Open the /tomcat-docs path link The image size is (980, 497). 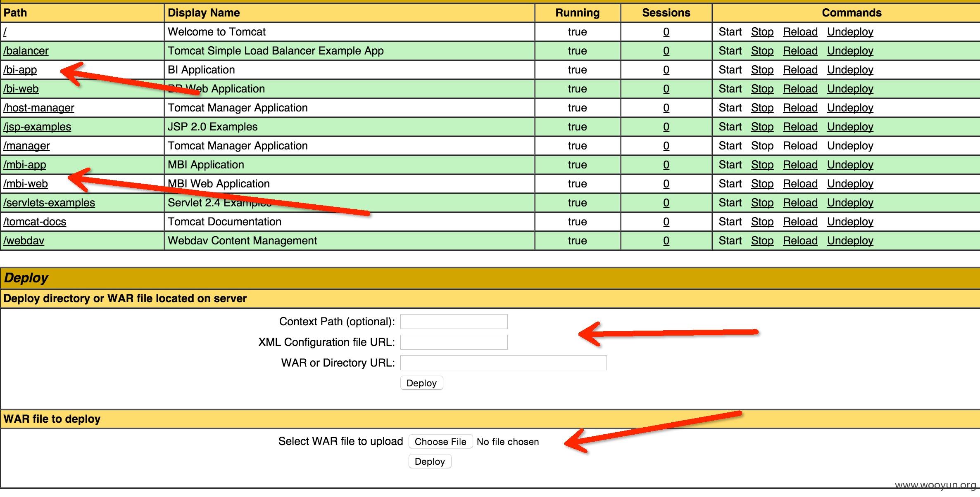35,222
